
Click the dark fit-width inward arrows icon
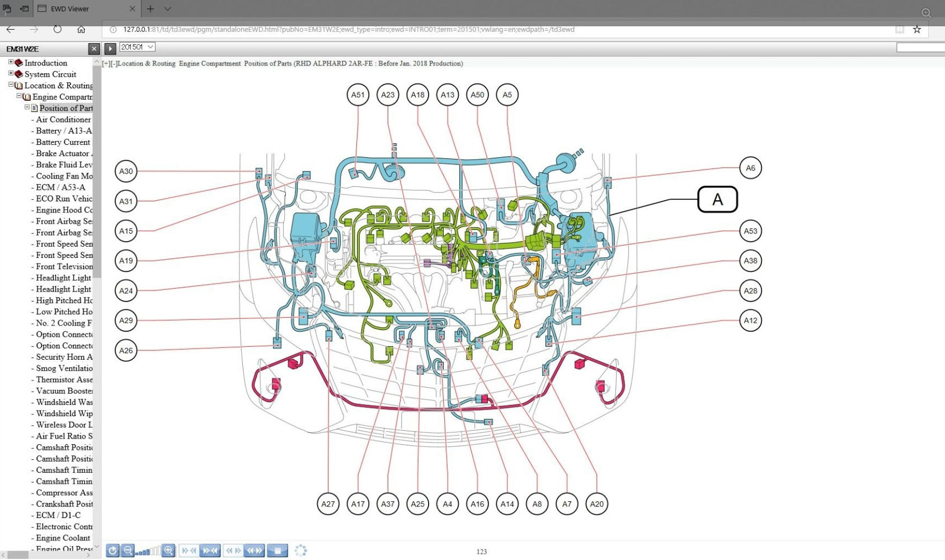(x=210, y=550)
